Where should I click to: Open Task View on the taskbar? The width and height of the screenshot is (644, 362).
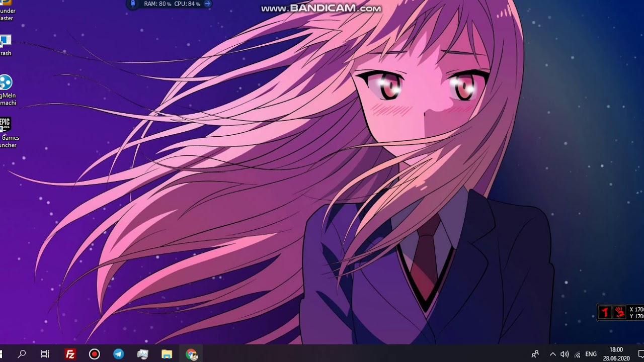point(45,354)
